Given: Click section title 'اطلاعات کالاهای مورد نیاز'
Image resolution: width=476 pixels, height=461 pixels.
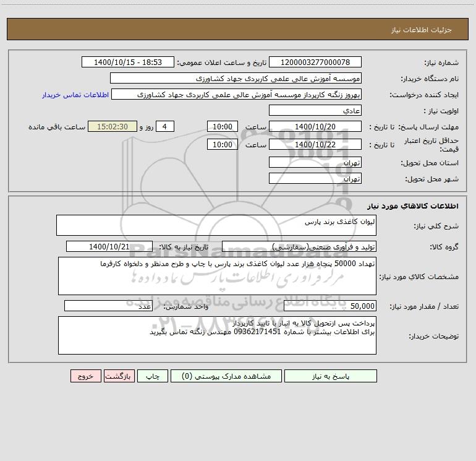Looking at the screenshot, I should (413, 206).
